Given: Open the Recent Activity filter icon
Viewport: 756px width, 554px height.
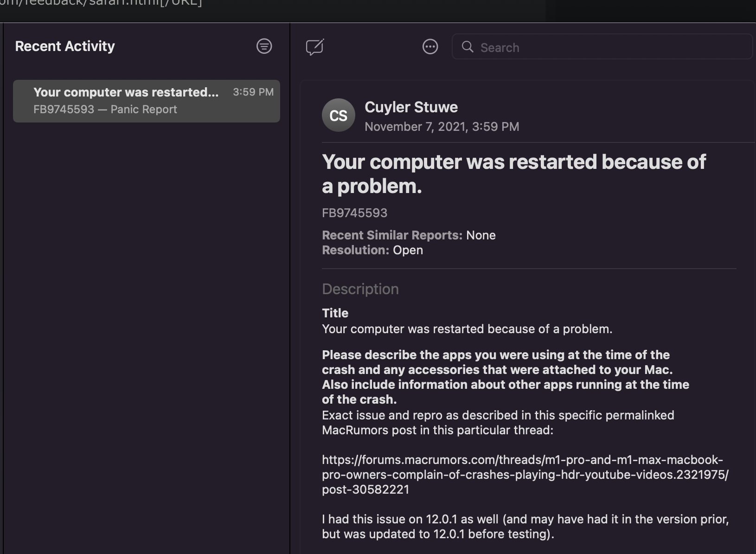Looking at the screenshot, I should pos(264,46).
